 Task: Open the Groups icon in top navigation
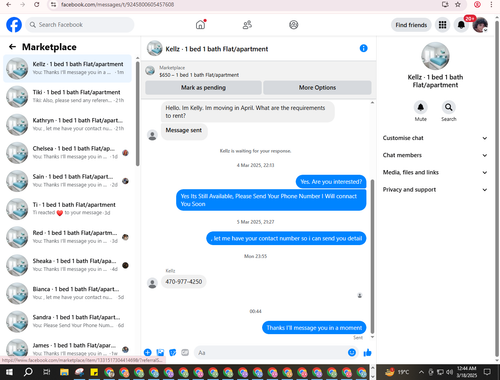(294, 25)
